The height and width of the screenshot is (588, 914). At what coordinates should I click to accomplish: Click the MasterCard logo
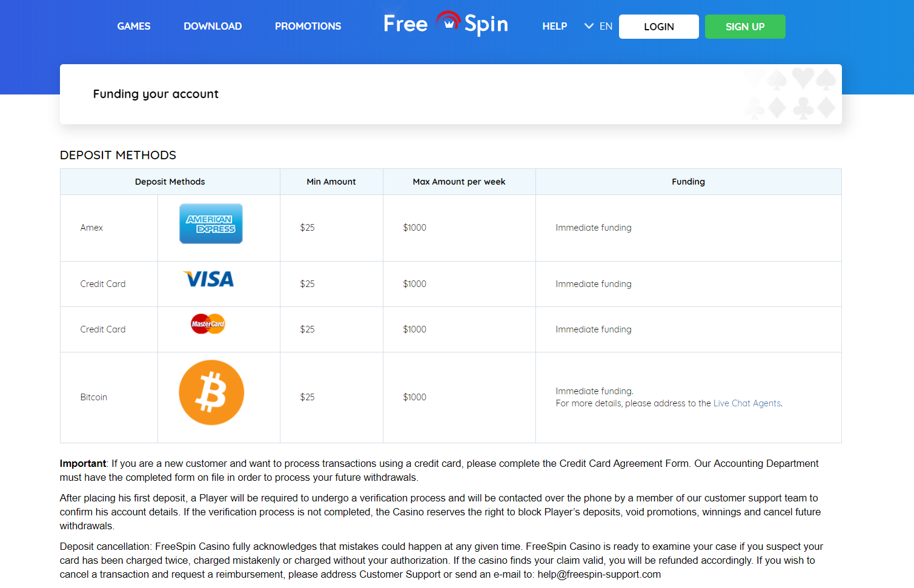point(208,323)
